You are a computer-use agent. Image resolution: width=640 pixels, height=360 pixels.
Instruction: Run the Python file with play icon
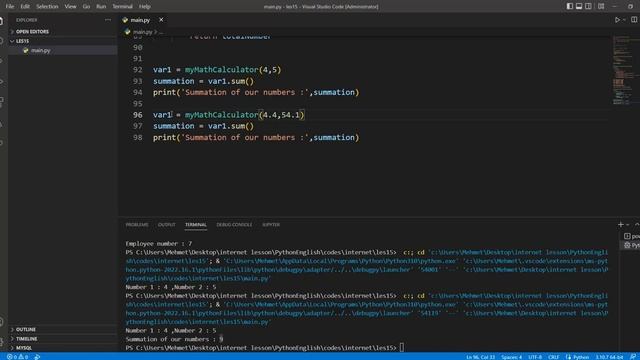617,20
